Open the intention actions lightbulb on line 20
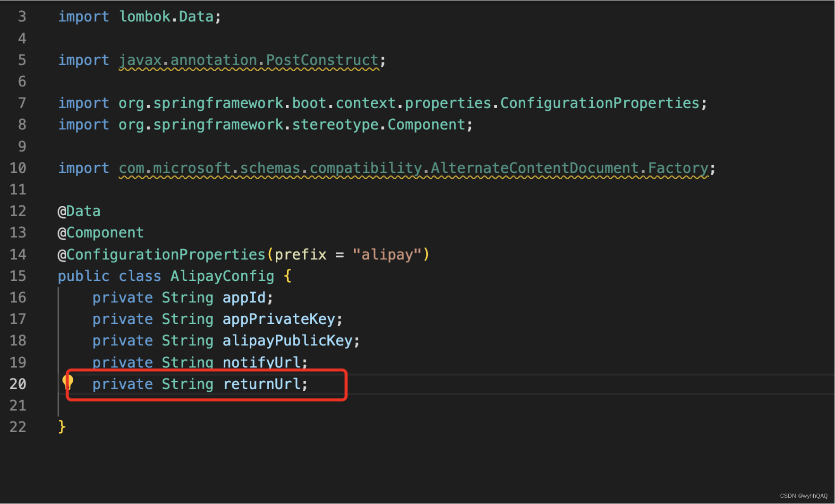835x504 pixels. tap(68, 384)
